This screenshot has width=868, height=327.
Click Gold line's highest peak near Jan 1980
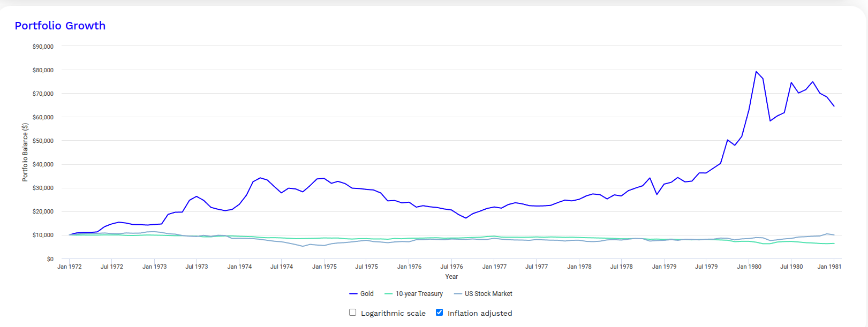click(756, 72)
